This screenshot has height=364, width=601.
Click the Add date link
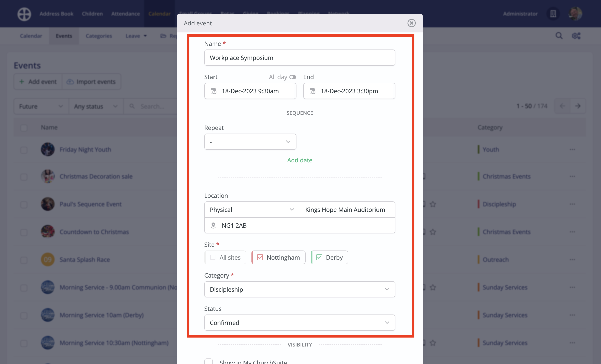(x=299, y=160)
